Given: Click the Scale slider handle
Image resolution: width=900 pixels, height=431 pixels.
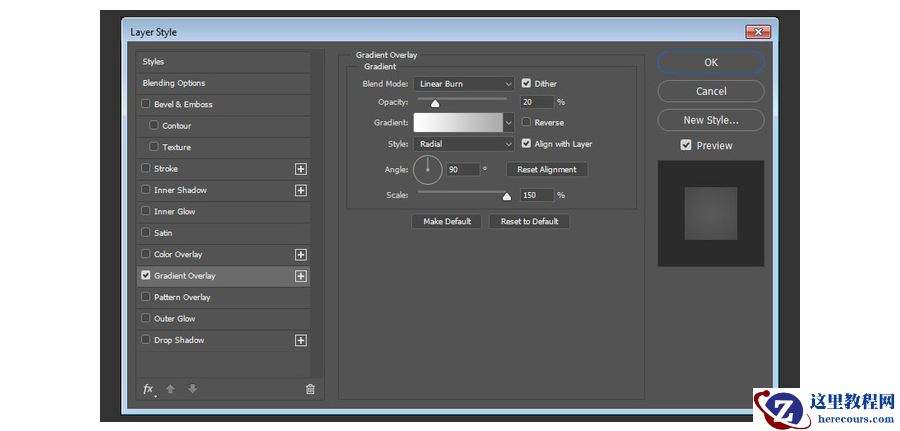Looking at the screenshot, I should pos(506,196).
